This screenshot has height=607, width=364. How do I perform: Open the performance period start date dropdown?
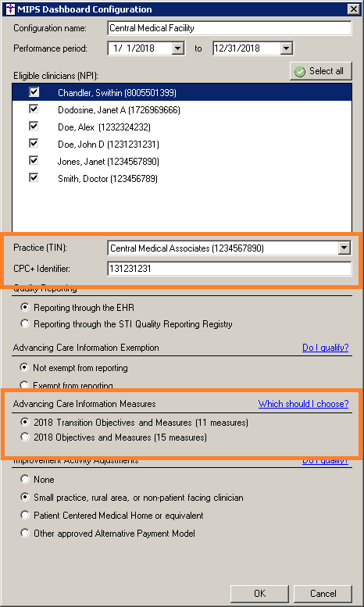point(177,48)
